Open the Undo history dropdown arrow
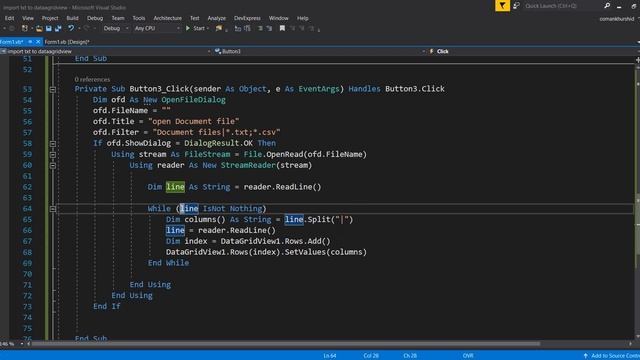 78,29
